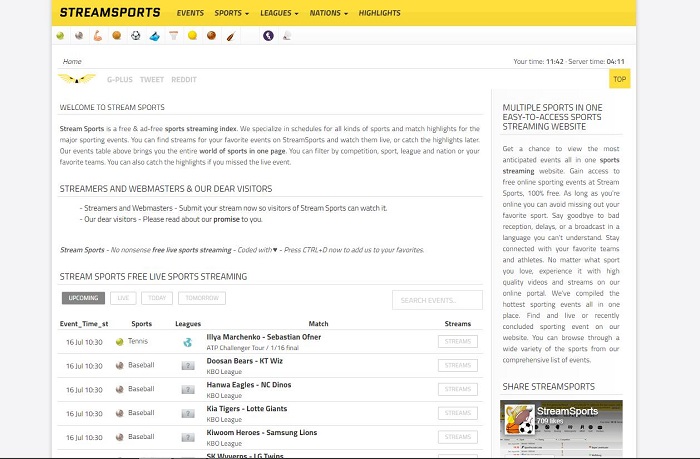Image resolution: width=700 pixels, height=459 pixels.
Task: Click the gray baseball icon in sports bar
Action: point(79,36)
